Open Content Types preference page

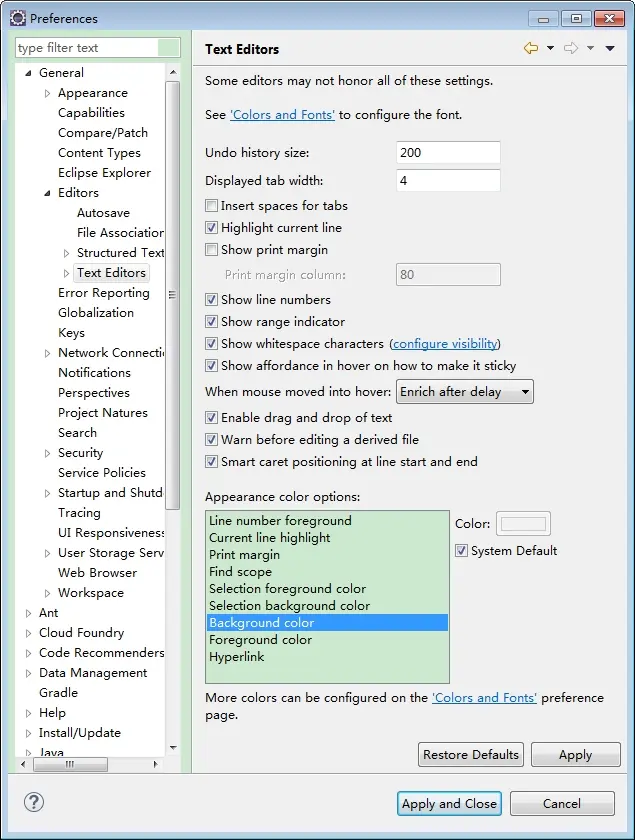[99, 153]
